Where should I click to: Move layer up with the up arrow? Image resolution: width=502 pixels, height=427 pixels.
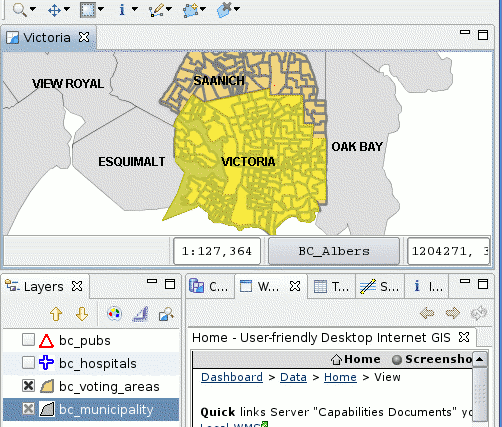(x=56, y=314)
